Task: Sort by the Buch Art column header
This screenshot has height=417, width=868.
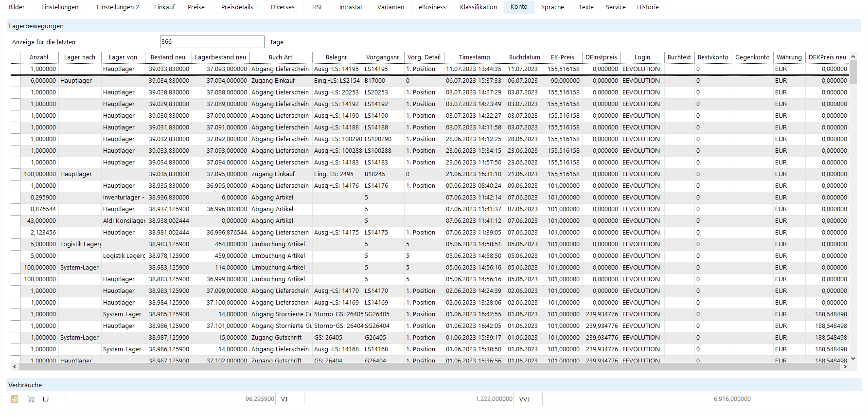Action: pos(280,57)
